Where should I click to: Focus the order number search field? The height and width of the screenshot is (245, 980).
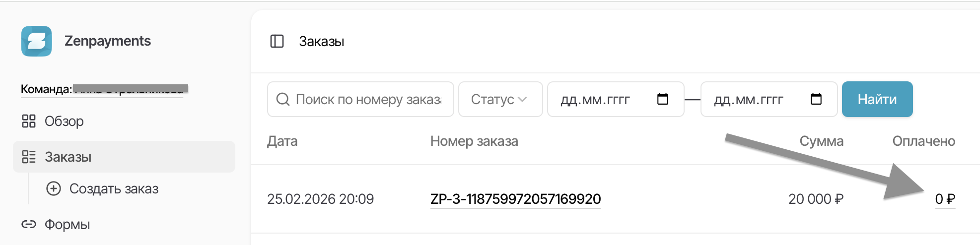(x=368, y=99)
